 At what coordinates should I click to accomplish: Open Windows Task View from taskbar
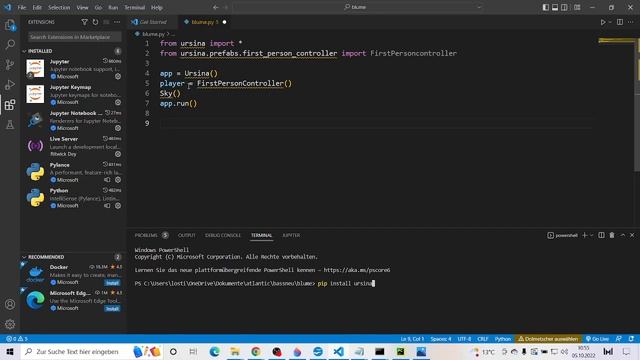[193, 351]
